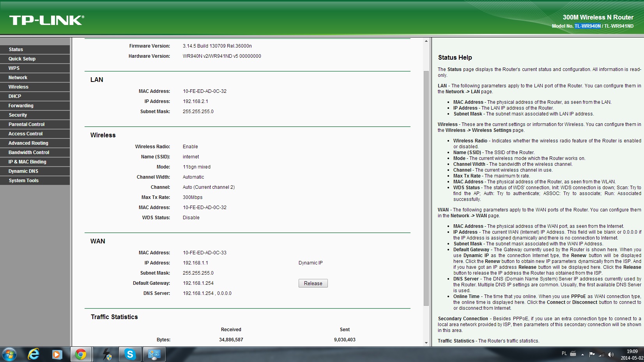Viewport: 644px width, 362px height.
Task: Open IP & MAC Binding menu
Action: pos(35,162)
